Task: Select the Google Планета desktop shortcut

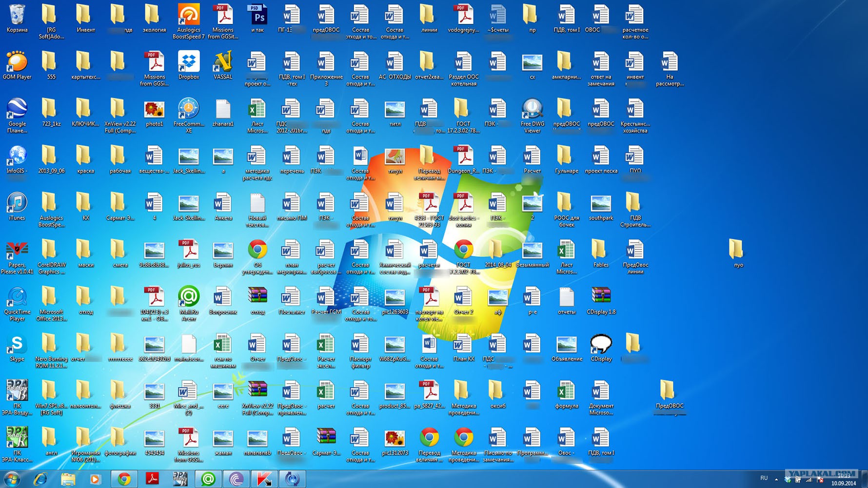Action: [17, 116]
